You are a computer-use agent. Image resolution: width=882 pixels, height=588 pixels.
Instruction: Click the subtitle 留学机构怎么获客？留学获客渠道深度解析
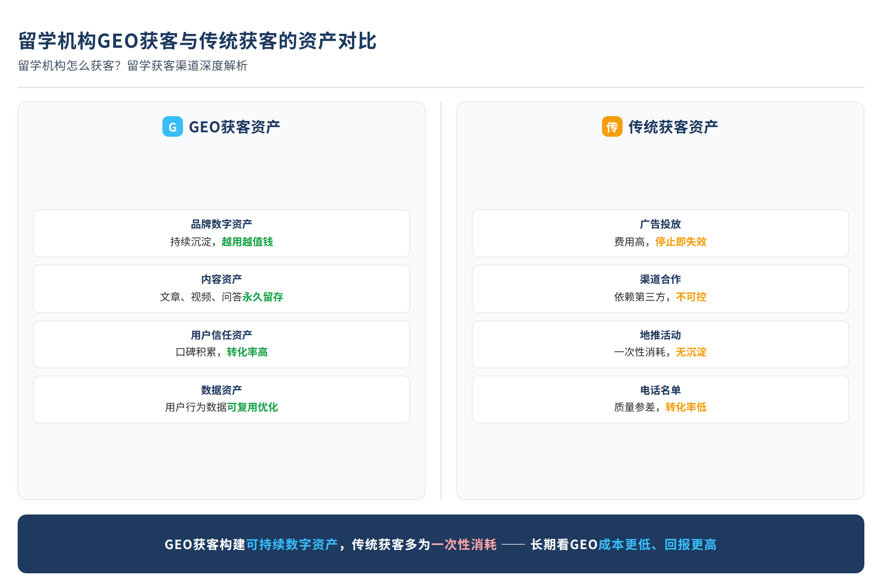point(133,66)
